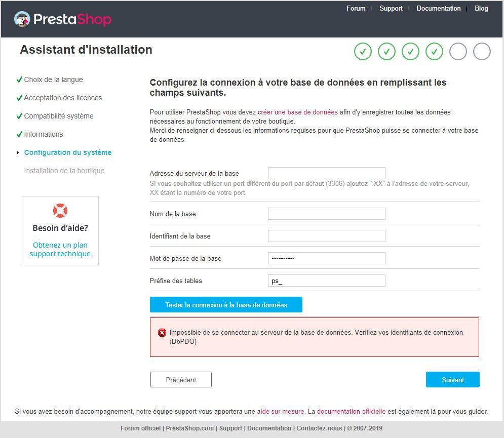The image size is (504, 438).
Task: Open Obtenez un plan support technique link
Action: tap(60, 250)
